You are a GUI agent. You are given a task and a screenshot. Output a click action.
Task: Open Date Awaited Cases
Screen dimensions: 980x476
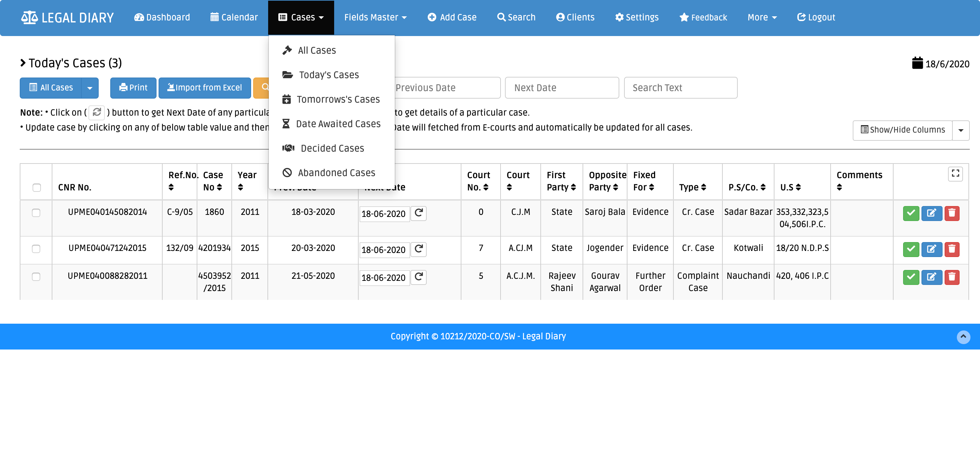[x=332, y=124]
